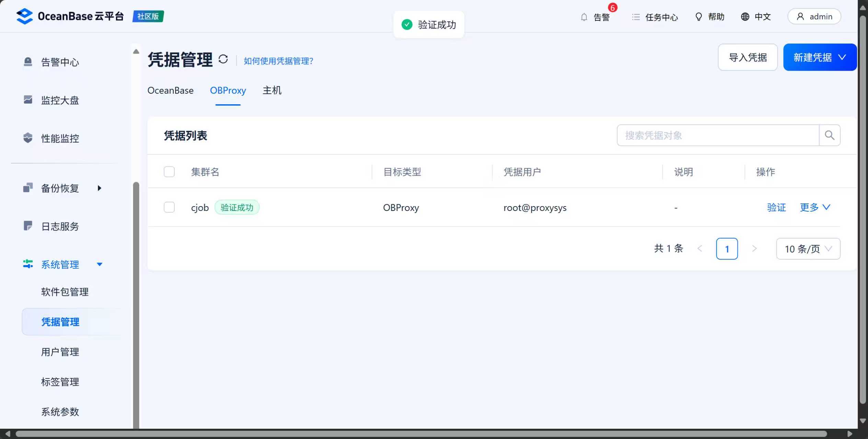Open Performance Monitoring from sidebar
This screenshot has height=439, width=868.
(x=60, y=138)
